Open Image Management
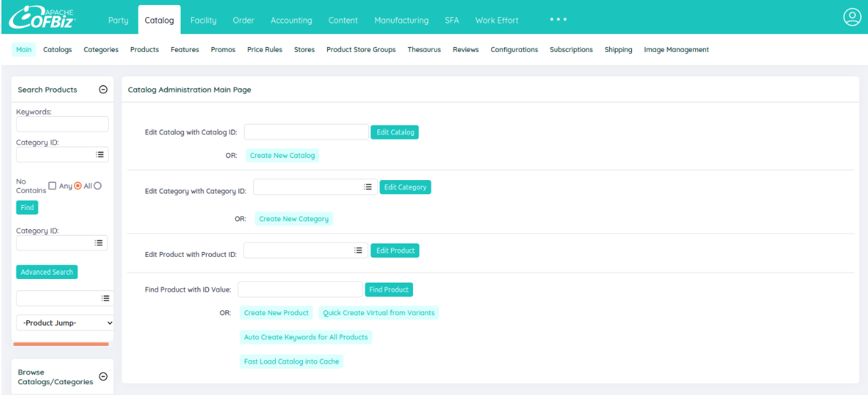Image resolution: width=868 pixels, height=395 pixels. (676, 50)
